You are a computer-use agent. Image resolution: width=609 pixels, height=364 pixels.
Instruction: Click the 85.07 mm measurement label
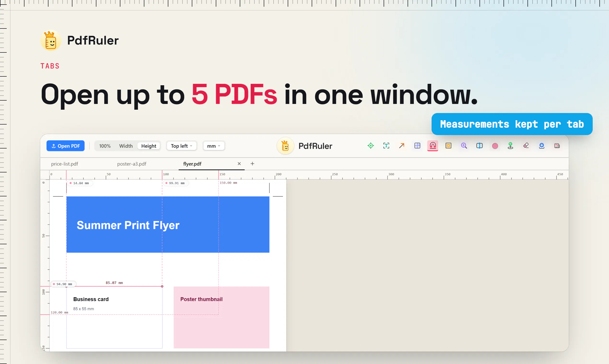tap(114, 283)
